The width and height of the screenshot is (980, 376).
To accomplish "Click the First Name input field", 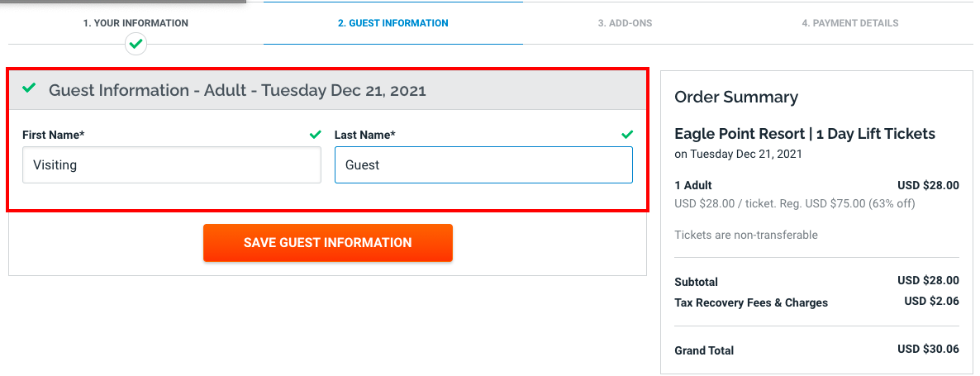I will pyautogui.click(x=172, y=165).
